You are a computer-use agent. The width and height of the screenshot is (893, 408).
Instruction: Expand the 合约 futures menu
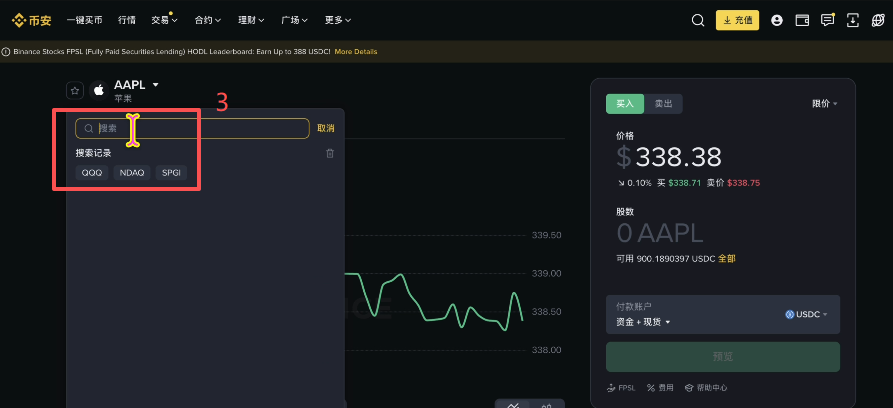tap(207, 20)
